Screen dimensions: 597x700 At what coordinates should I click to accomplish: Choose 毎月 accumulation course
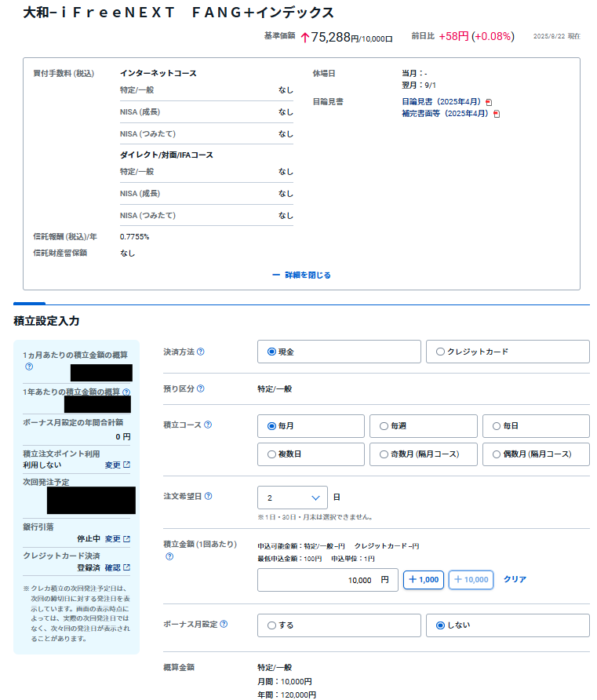(x=311, y=426)
